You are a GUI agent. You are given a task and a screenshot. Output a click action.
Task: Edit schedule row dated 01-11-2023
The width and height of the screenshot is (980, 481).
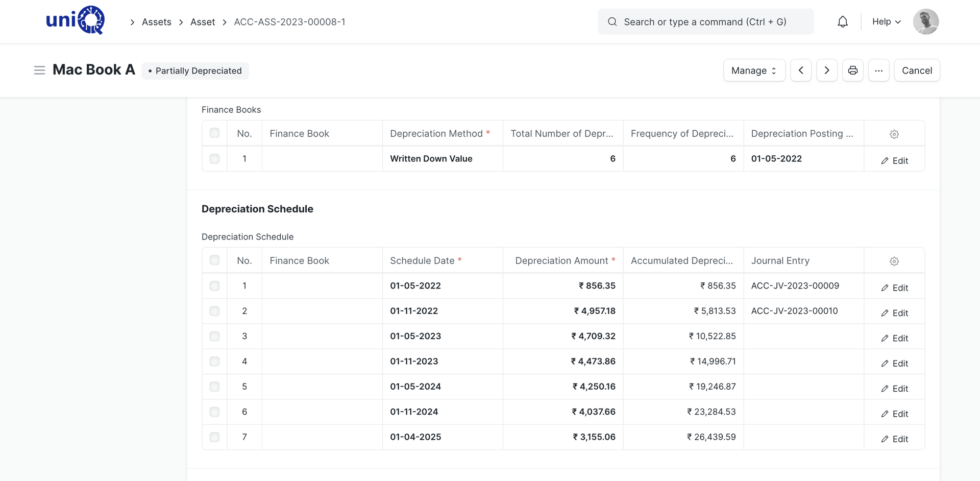894,363
